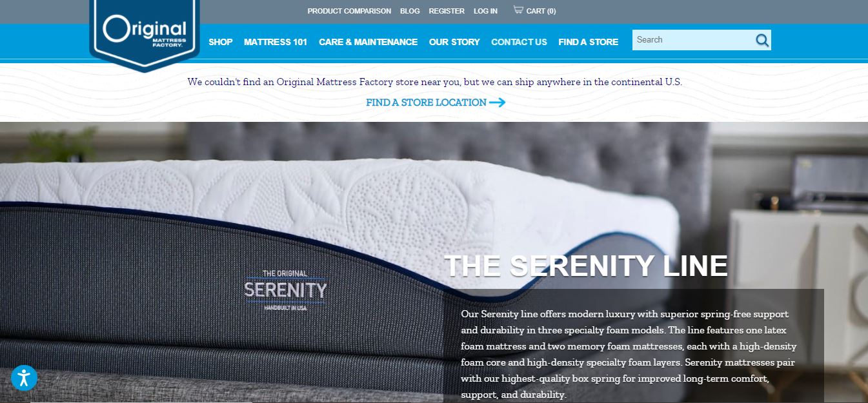Go to Our Story page

point(454,42)
